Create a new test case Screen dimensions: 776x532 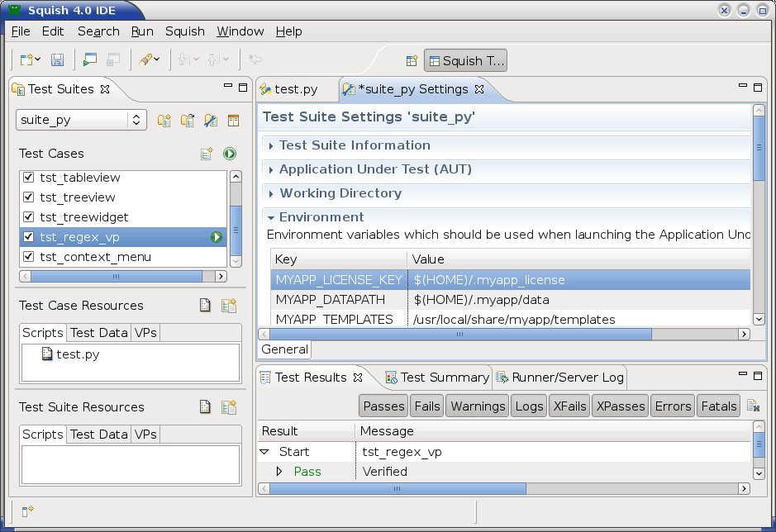(x=206, y=153)
